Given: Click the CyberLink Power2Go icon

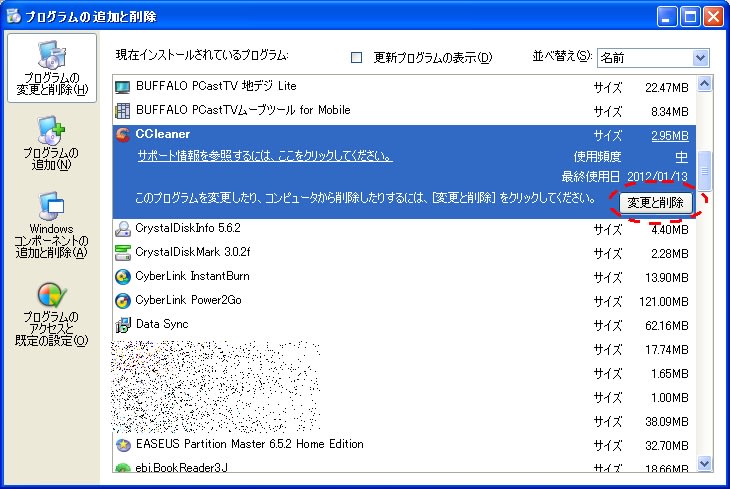Looking at the screenshot, I should [122, 301].
